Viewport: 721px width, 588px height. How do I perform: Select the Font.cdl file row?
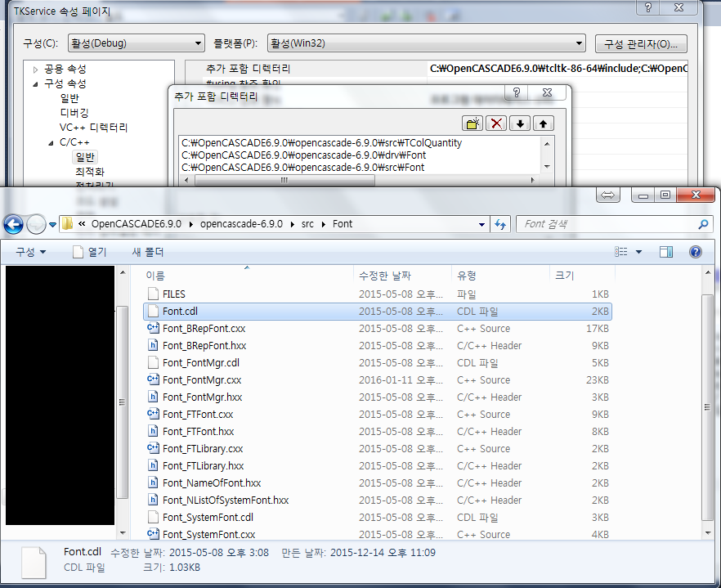[378, 311]
